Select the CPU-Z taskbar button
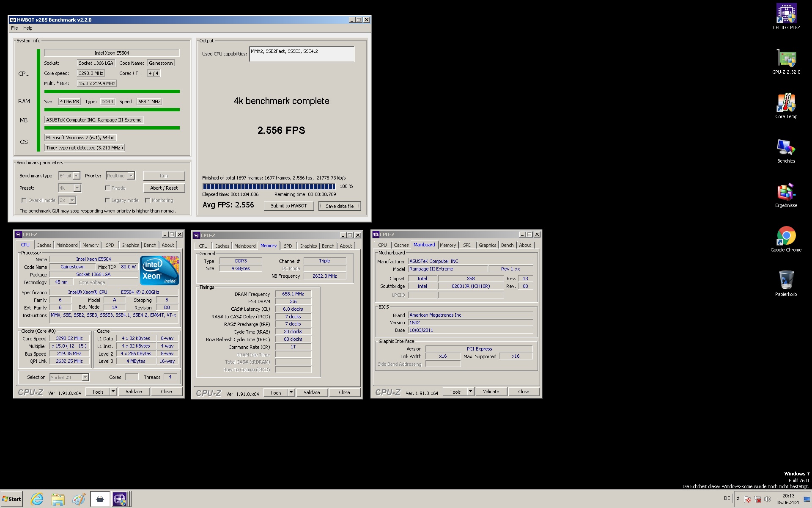Screen dimensions: 812x508 (x=120, y=499)
